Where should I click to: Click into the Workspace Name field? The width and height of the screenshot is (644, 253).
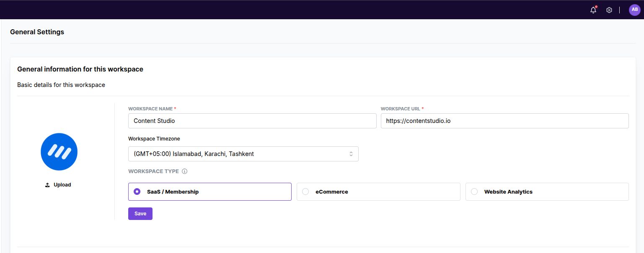[252, 120]
